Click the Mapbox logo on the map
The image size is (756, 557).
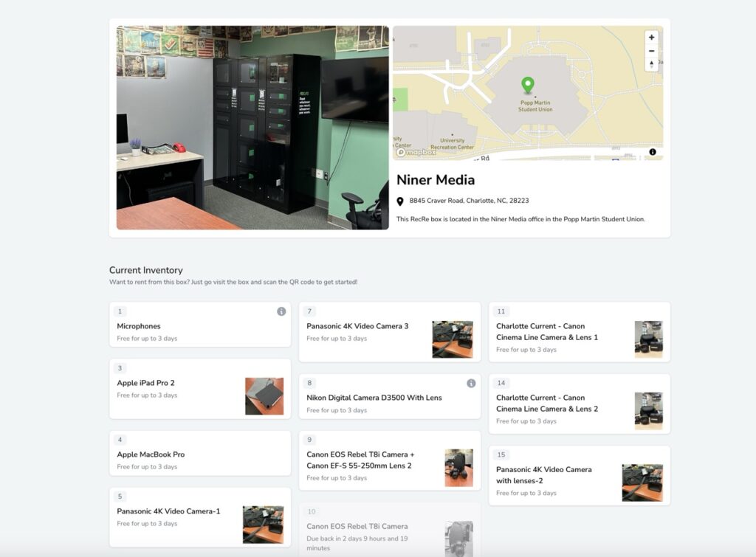coord(416,153)
